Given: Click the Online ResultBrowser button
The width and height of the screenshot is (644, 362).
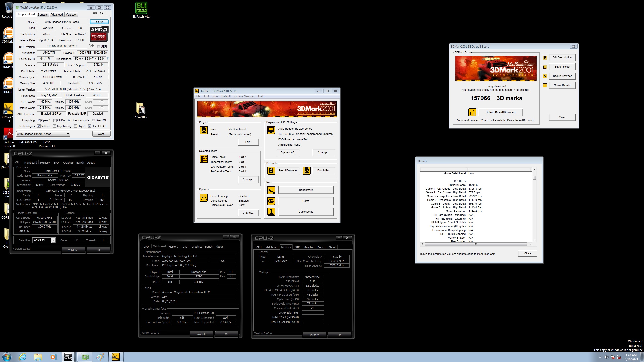Looking at the screenshot, I should point(501,112).
